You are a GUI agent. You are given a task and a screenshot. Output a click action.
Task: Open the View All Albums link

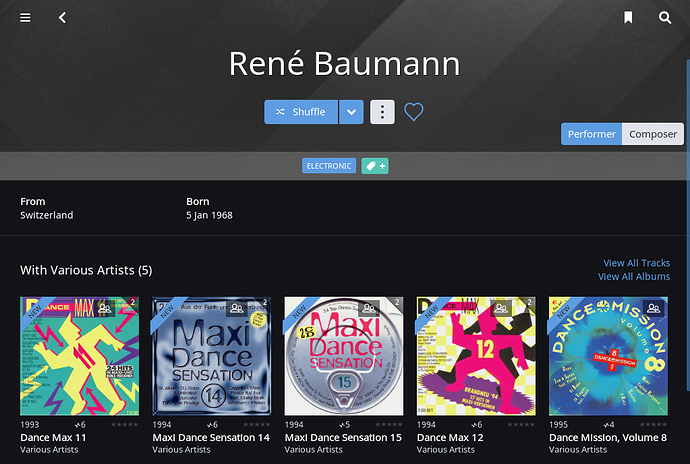coord(634,276)
